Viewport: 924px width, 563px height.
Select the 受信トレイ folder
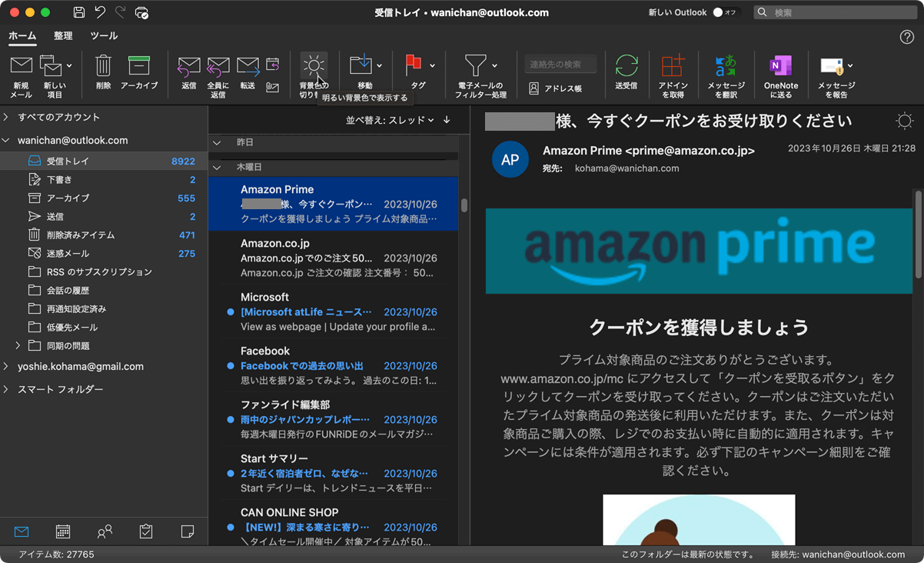click(x=104, y=162)
